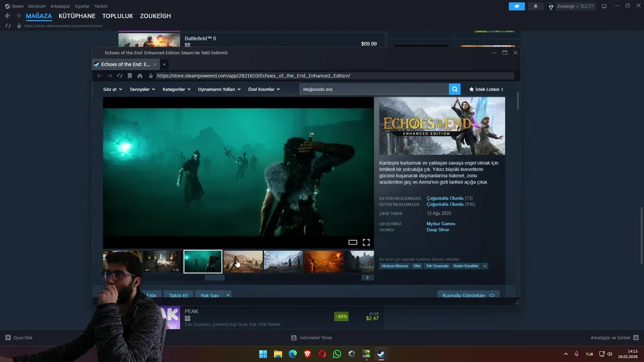644x362 pixels.
Task: Open the ZOUKEIGH profile tab
Action: pos(155,16)
